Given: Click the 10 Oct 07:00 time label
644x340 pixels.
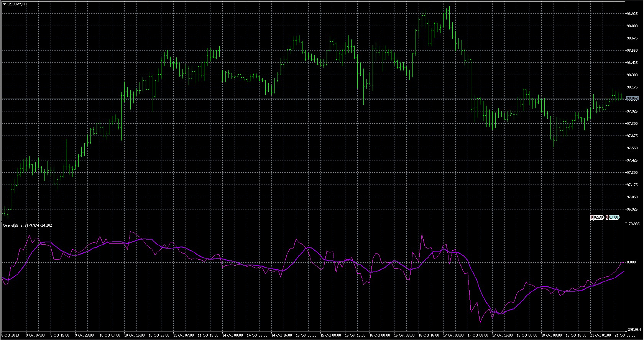Looking at the screenshot, I should click(x=110, y=335).
